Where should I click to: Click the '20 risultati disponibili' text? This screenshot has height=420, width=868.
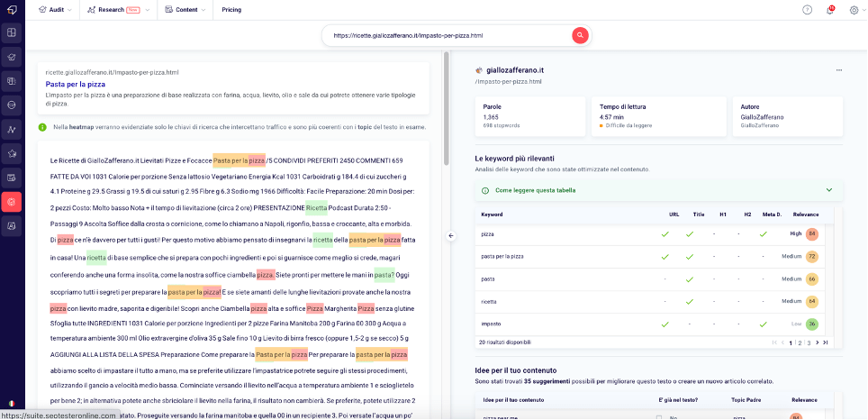pyautogui.click(x=505, y=342)
